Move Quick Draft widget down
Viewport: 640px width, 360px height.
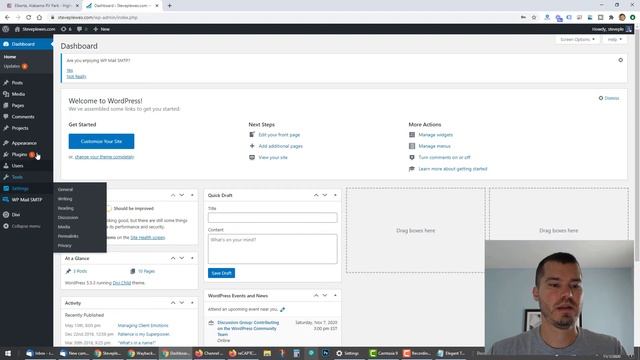(325, 195)
